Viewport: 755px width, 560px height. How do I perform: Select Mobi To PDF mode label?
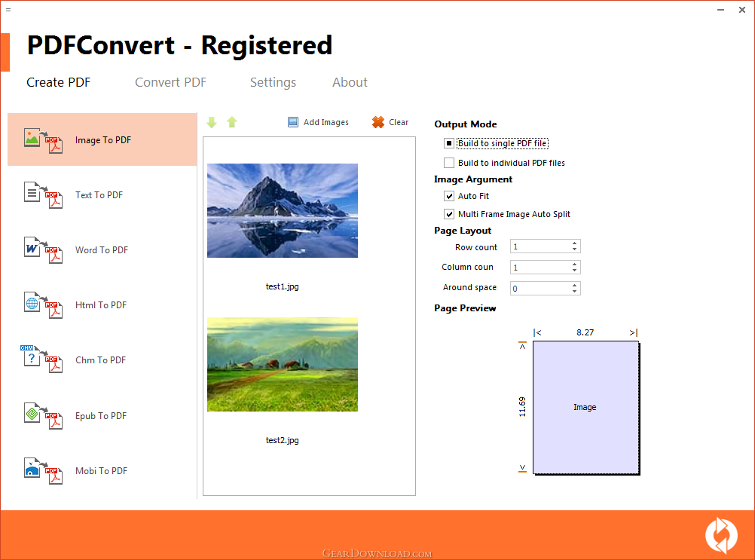pos(102,471)
